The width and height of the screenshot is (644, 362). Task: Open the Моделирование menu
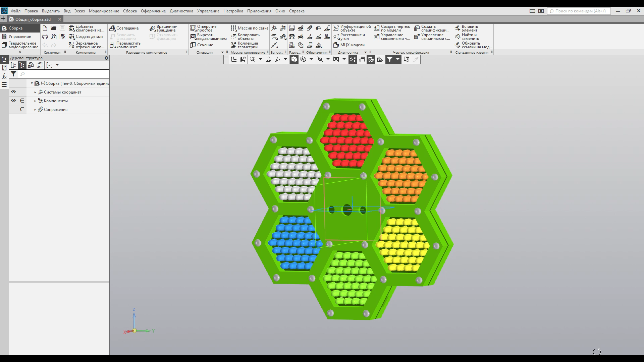point(104,11)
